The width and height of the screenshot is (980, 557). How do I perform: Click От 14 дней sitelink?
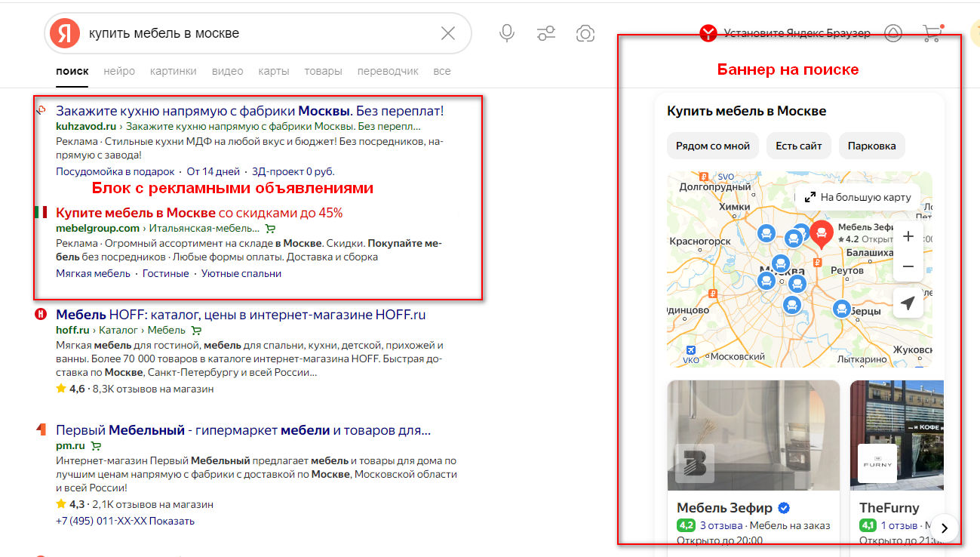213,171
